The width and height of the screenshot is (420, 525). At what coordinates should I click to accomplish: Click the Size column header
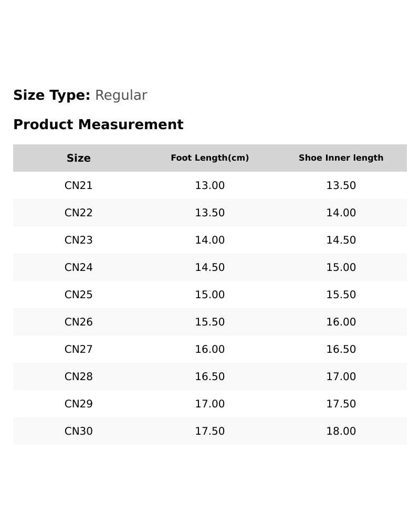point(78,158)
